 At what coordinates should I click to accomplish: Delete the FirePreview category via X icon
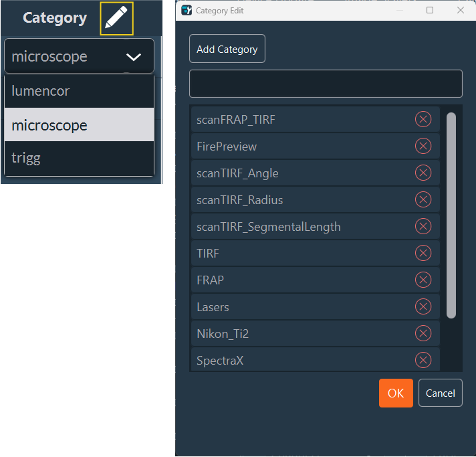(423, 146)
